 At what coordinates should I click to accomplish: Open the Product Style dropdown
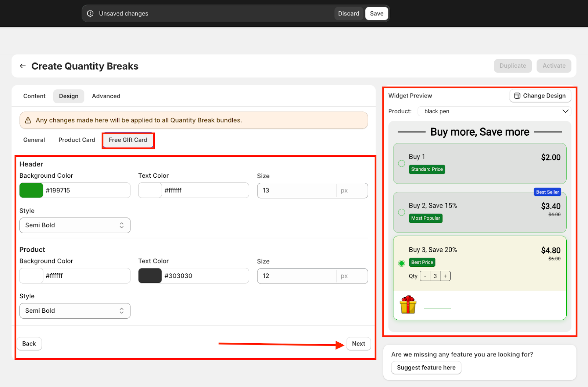tap(75, 310)
